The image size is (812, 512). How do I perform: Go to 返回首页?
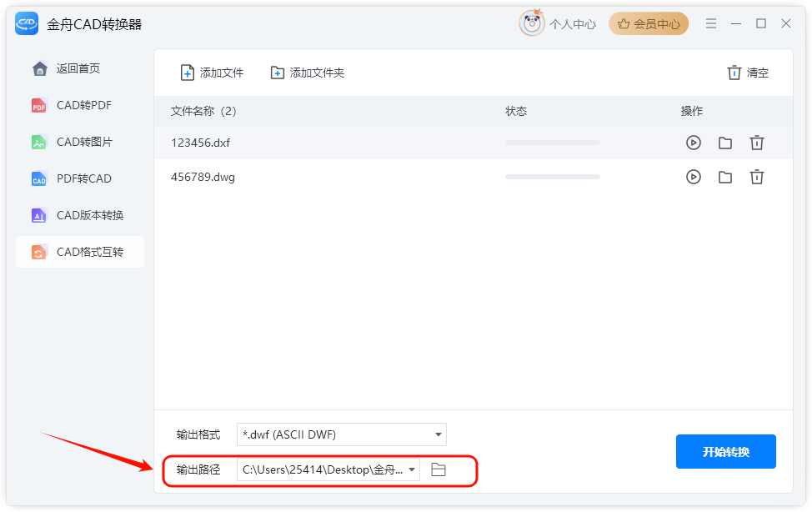tap(80, 68)
